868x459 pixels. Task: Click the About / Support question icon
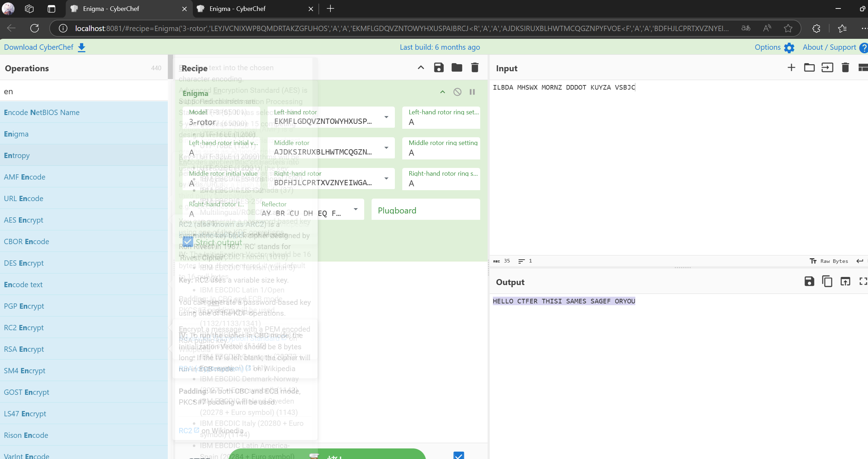pyautogui.click(x=863, y=48)
